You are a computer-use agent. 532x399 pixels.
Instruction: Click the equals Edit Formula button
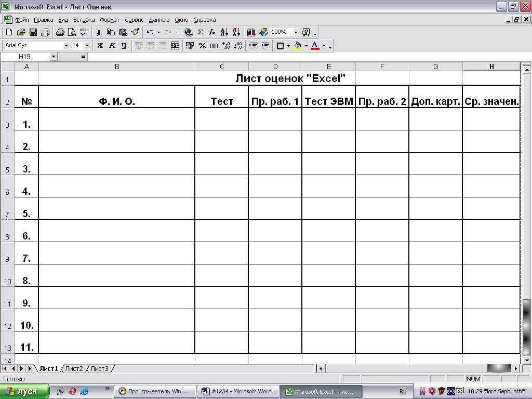pos(83,57)
